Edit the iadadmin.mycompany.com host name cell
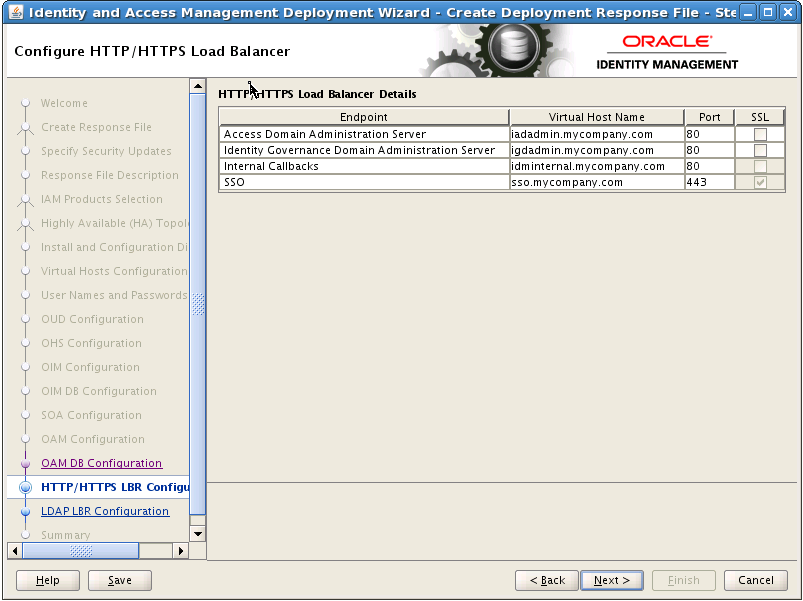Image resolution: width=803 pixels, height=601 pixels. (597, 134)
